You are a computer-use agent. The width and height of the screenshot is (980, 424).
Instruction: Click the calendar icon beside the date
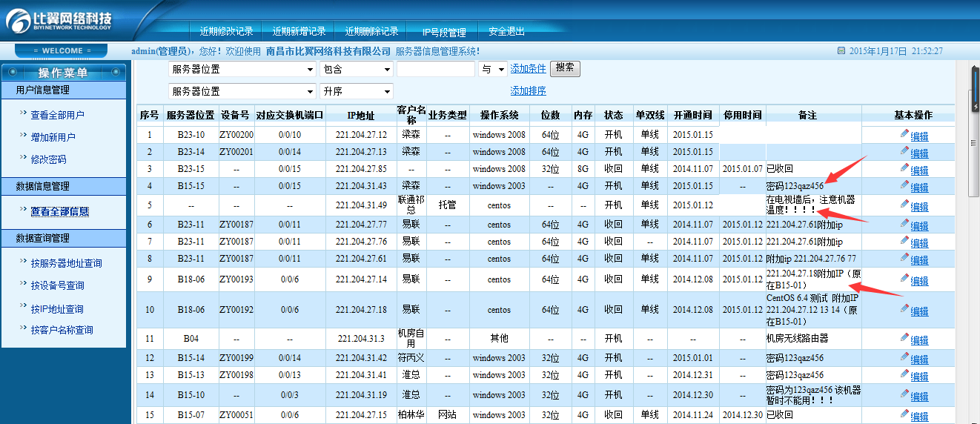[841, 51]
